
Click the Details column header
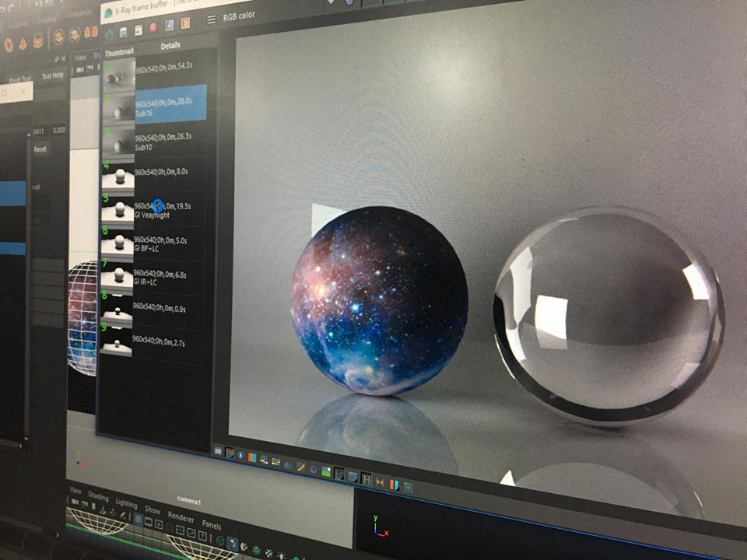[170, 46]
